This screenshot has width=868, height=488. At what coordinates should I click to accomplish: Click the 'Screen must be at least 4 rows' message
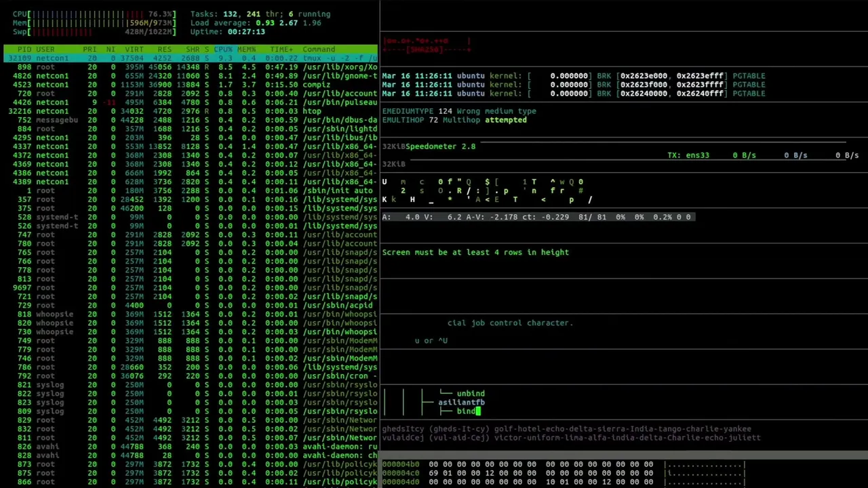tap(475, 252)
